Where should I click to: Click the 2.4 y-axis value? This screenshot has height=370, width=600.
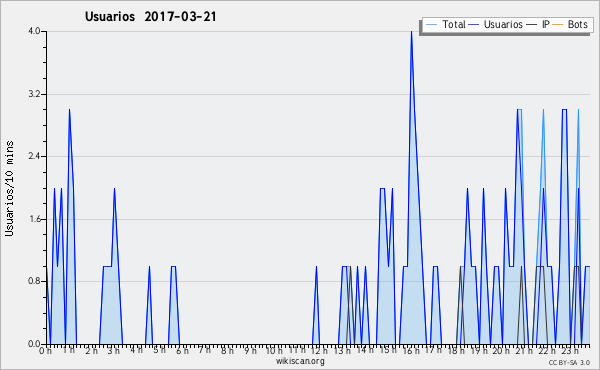point(34,156)
